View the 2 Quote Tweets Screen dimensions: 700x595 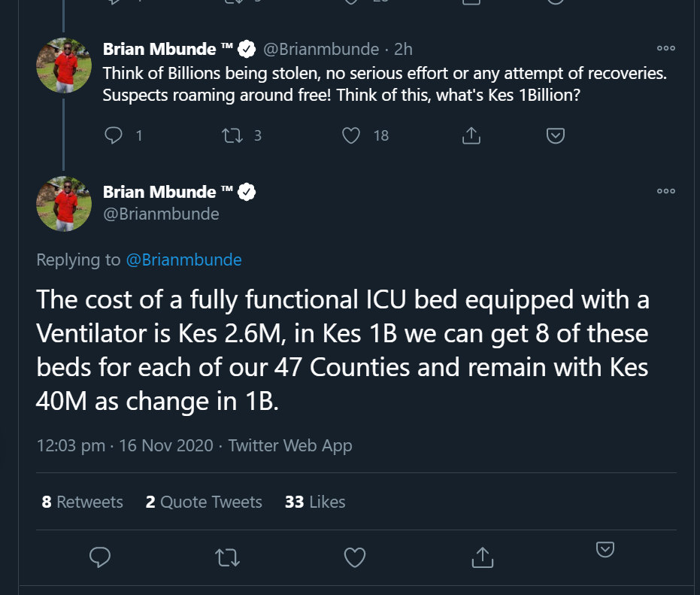point(204,502)
